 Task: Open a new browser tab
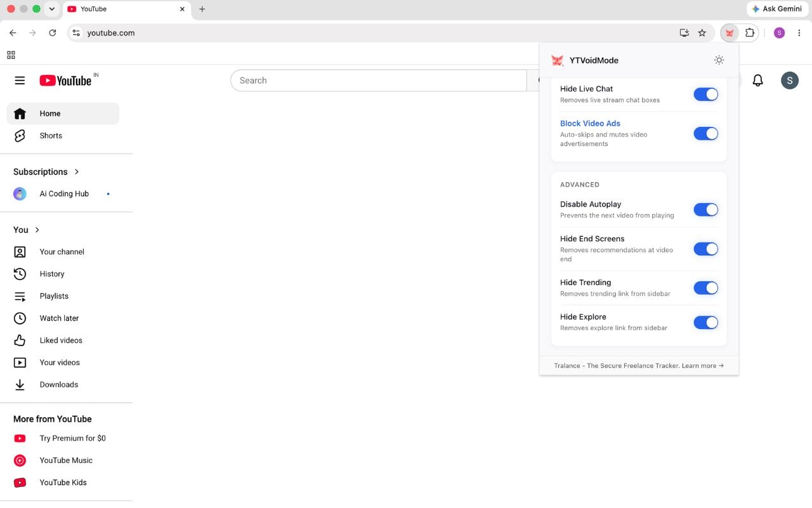tap(202, 9)
